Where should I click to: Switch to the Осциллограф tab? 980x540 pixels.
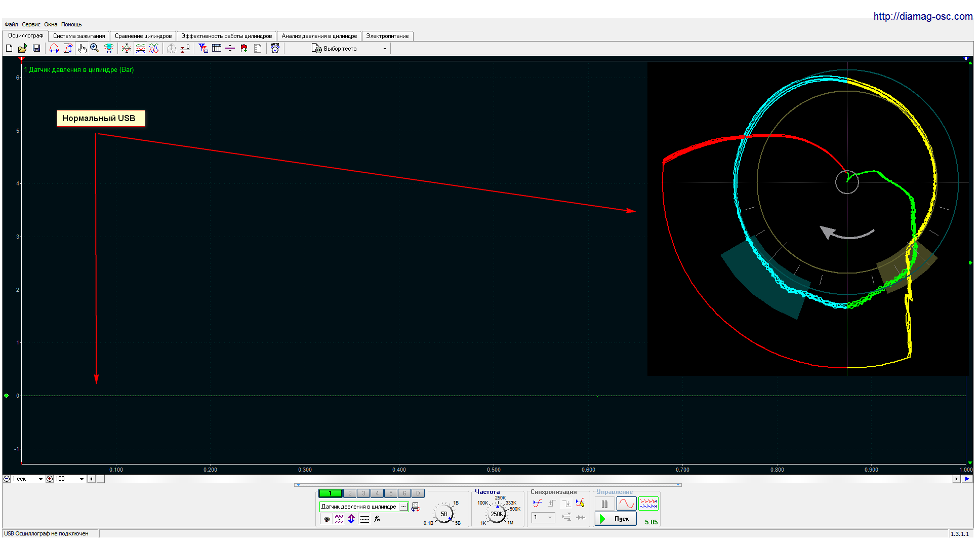(25, 35)
